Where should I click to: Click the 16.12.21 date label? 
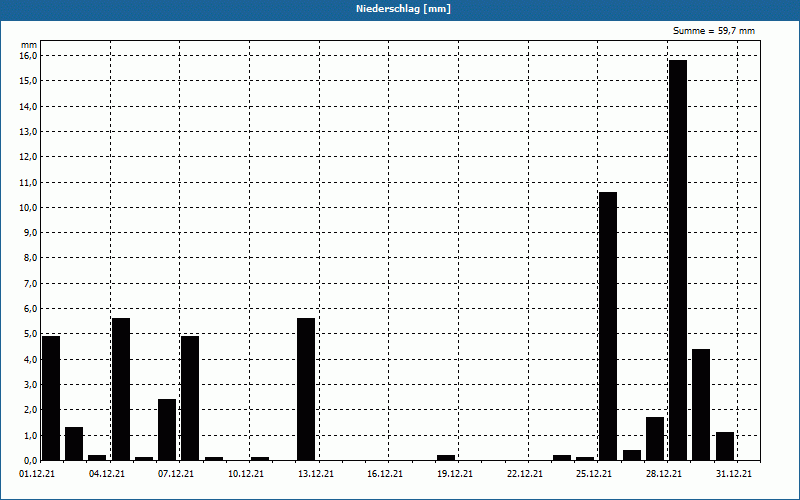pyautogui.click(x=385, y=474)
